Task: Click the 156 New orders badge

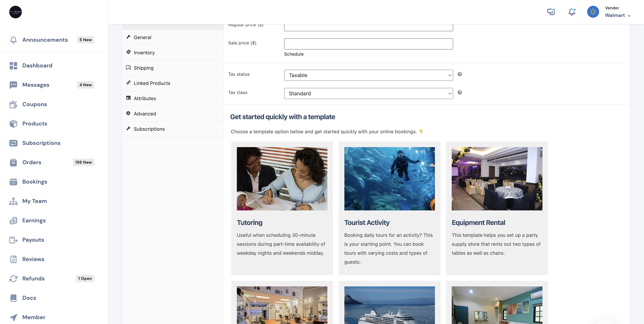Action: (x=83, y=162)
